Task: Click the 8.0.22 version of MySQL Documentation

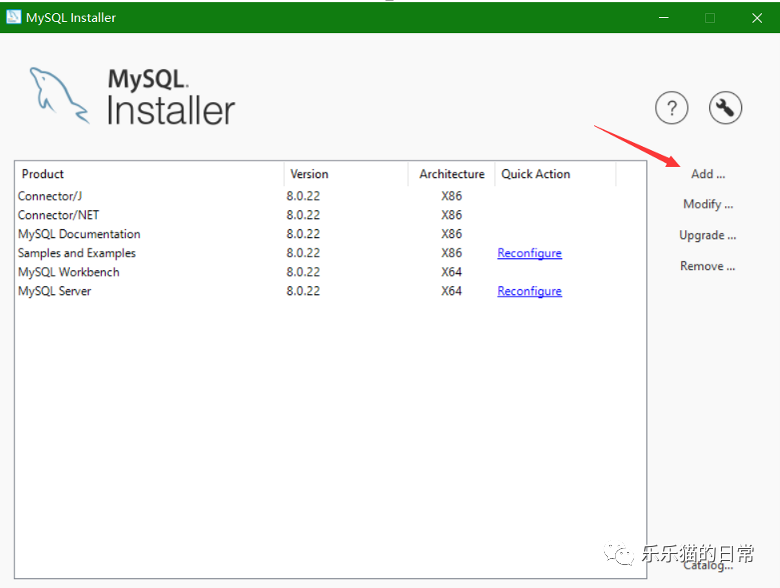Action: (303, 234)
